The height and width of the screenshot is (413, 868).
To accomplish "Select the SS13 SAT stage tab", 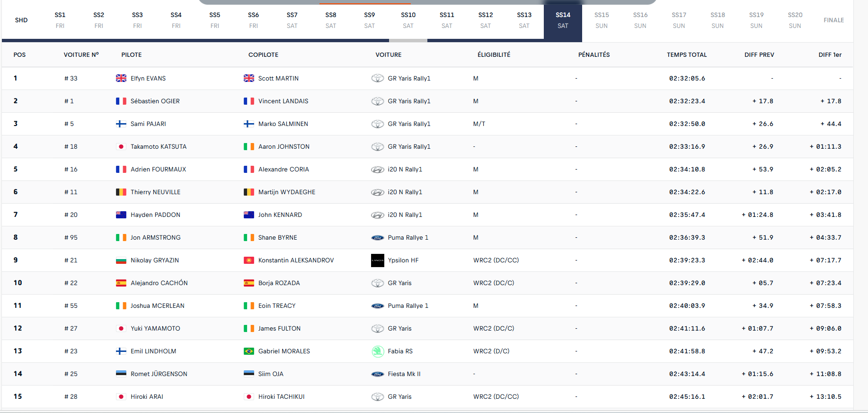I will [x=524, y=20].
